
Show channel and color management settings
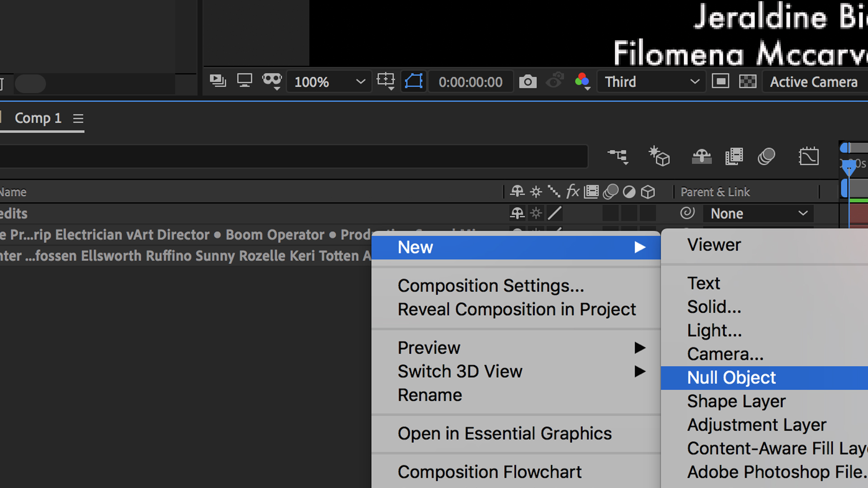pos(582,81)
